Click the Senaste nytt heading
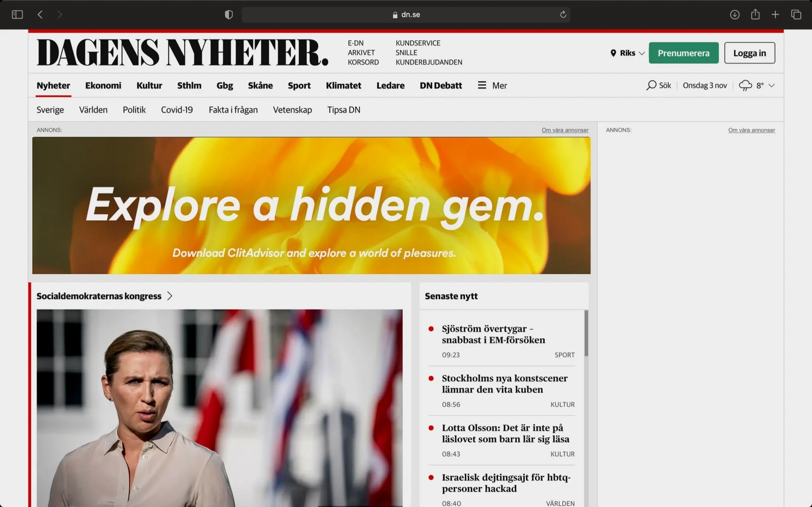This screenshot has height=507, width=812. [451, 296]
